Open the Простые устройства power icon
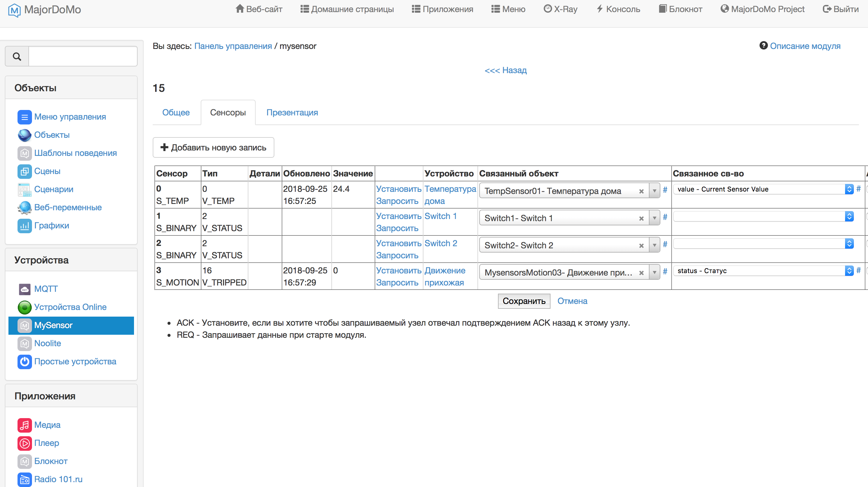 click(24, 362)
